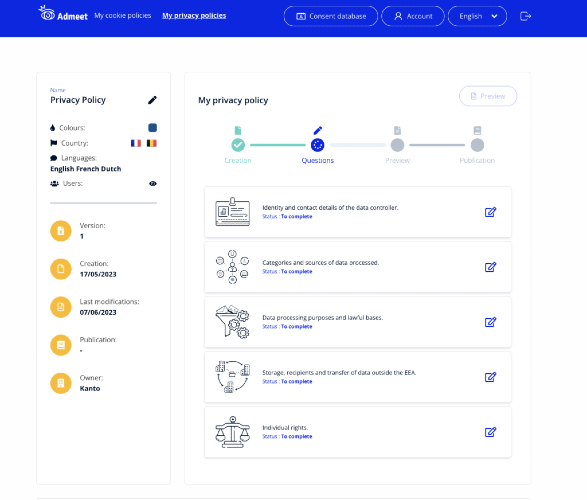Image resolution: width=587 pixels, height=500 pixels.
Task: Expand the English language dropdown
Action: point(477,16)
